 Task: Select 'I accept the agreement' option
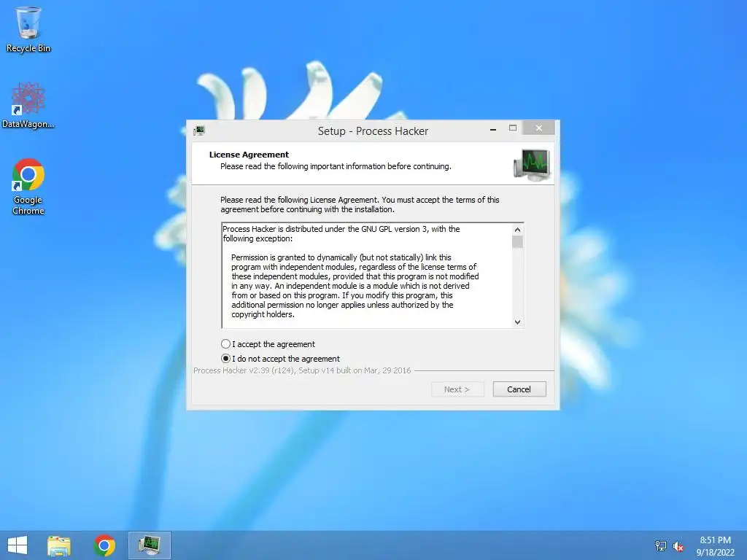[268, 344]
